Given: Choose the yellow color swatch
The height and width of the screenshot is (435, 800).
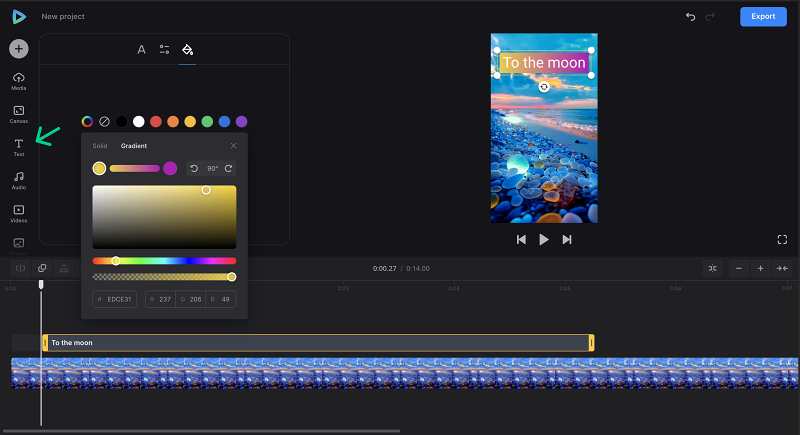Looking at the screenshot, I should click(190, 121).
